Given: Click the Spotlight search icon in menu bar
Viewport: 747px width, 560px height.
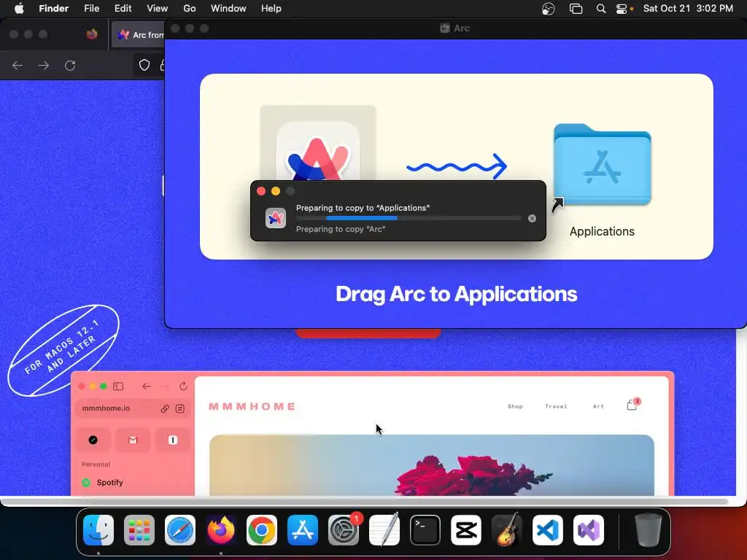Looking at the screenshot, I should [601, 9].
